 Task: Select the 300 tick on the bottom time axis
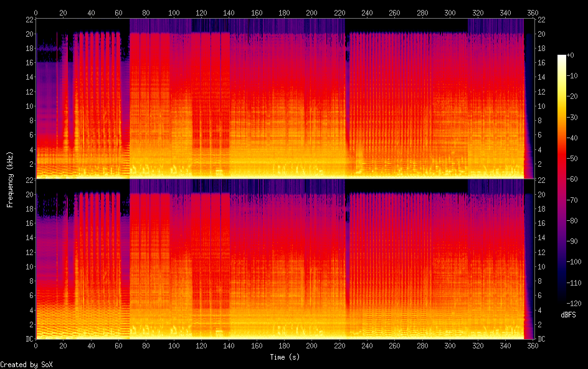pos(449,345)
